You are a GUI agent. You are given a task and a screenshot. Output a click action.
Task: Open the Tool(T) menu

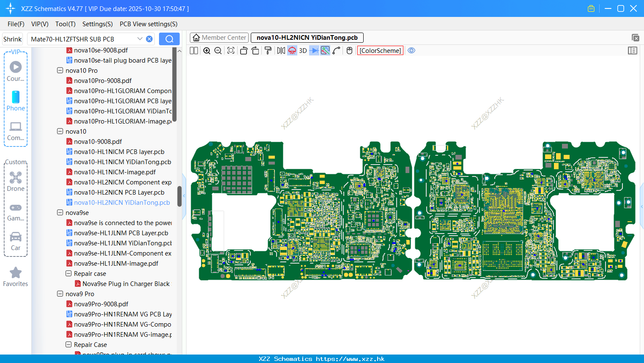[66, 24]
